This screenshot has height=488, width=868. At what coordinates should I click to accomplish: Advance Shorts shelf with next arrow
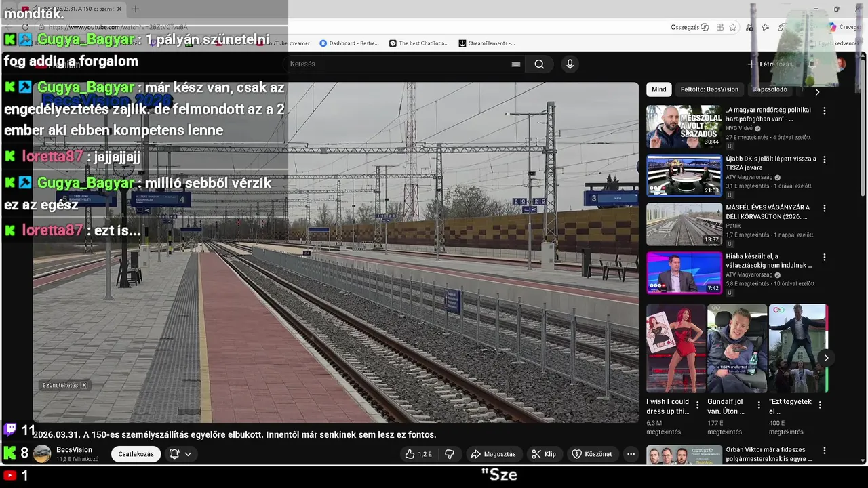(826, 358)
